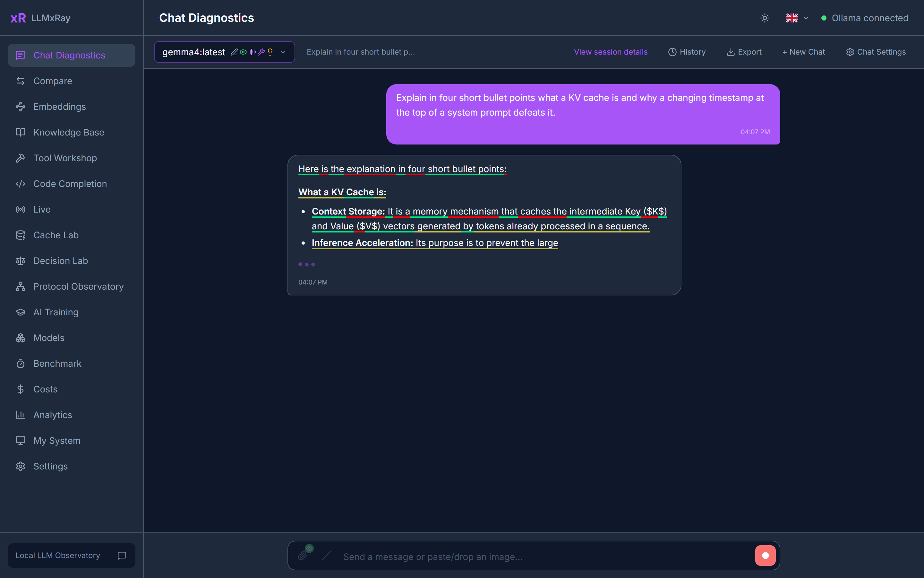Click the xR LLMxRay logo
The image size is (924, 578).
tap(40, 18)
